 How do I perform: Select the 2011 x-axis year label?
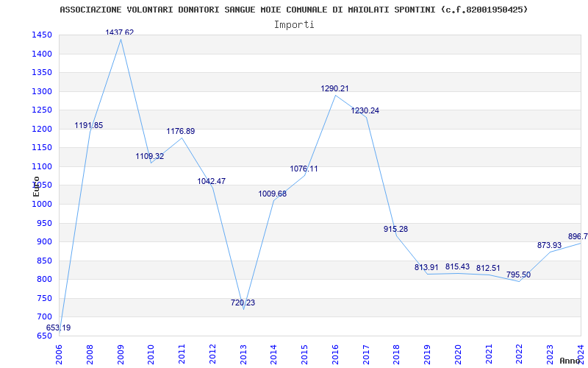[182, 355]
